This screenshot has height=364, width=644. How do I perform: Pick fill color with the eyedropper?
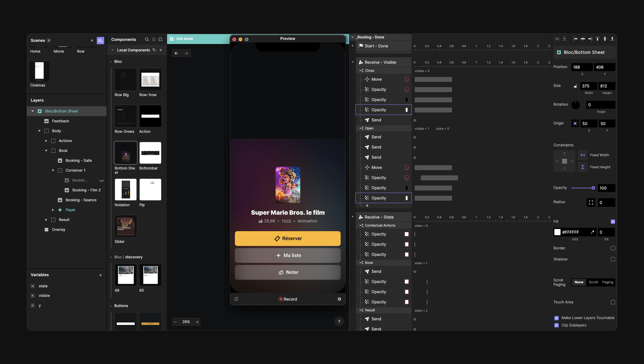tap(592, 232)
